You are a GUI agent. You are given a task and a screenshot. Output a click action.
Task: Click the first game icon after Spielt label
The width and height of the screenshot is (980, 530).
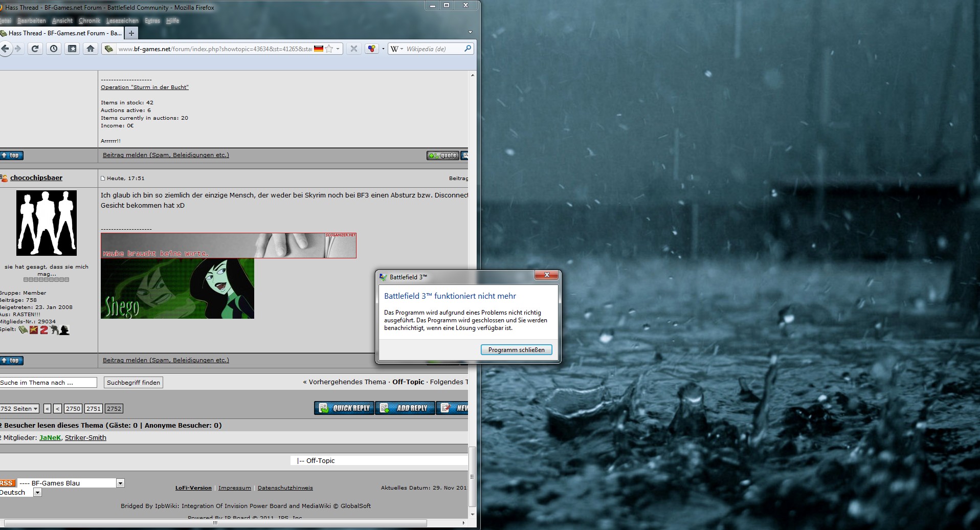click(x=23, y=330)
